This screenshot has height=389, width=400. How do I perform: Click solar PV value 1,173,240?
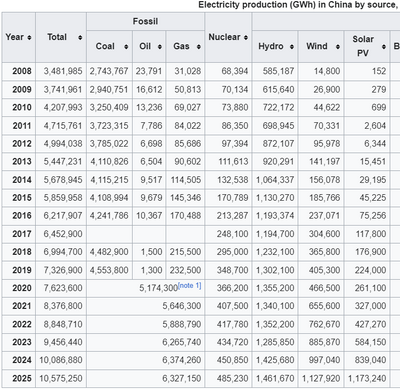(x=367, y=379)
